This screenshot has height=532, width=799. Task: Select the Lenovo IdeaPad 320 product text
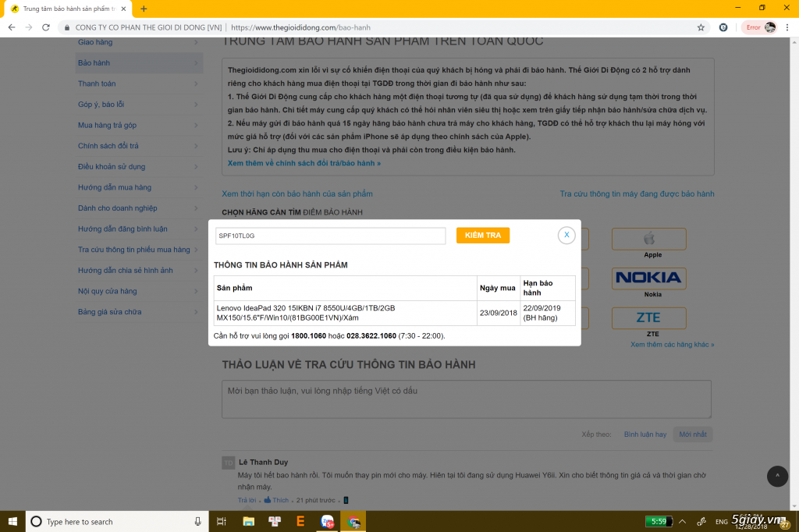pos(306,313)
